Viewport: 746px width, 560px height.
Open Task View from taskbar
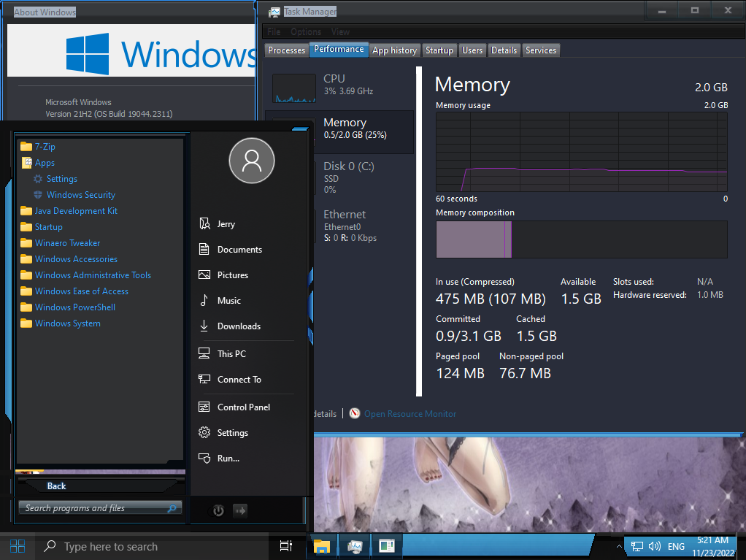point(286,546)
